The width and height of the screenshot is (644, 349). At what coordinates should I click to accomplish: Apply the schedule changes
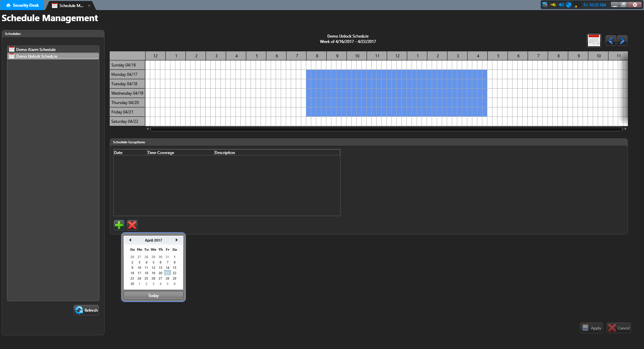click(x=591, y=328)
